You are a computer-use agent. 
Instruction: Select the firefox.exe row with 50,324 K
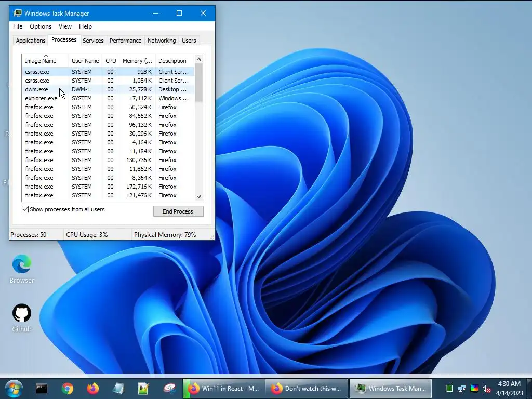coord(108,107)
